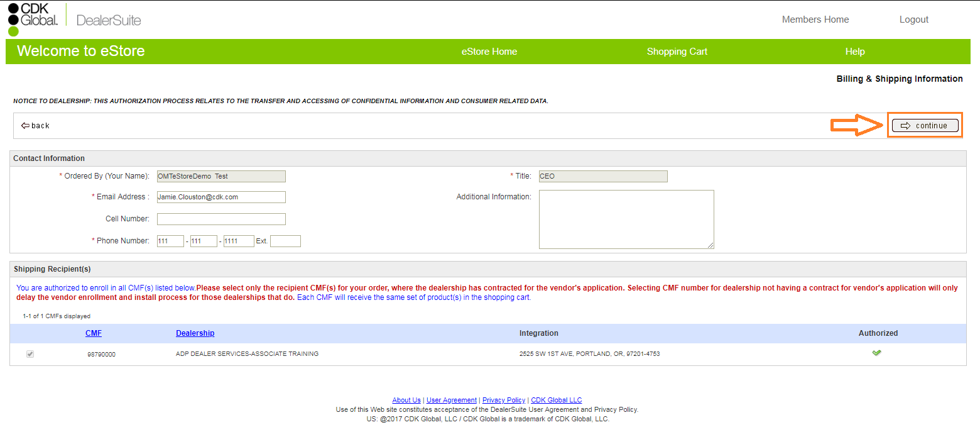Screen dimensions: 980x432
Task: Open the CDK Global LLC footer link
Action: (557, 400)
